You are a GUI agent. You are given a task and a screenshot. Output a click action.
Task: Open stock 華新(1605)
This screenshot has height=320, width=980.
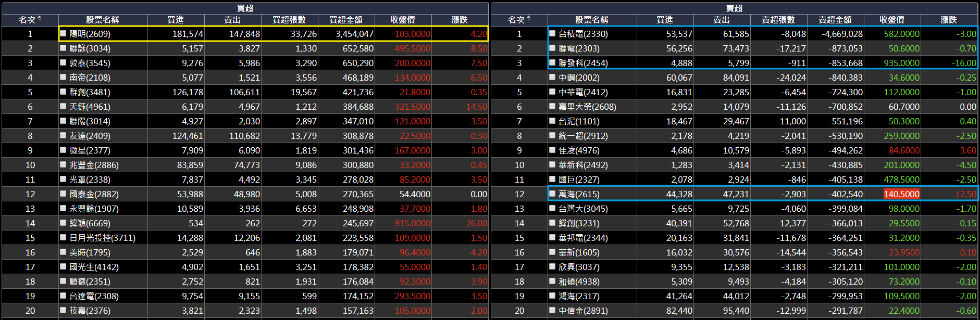click(579, 252)
